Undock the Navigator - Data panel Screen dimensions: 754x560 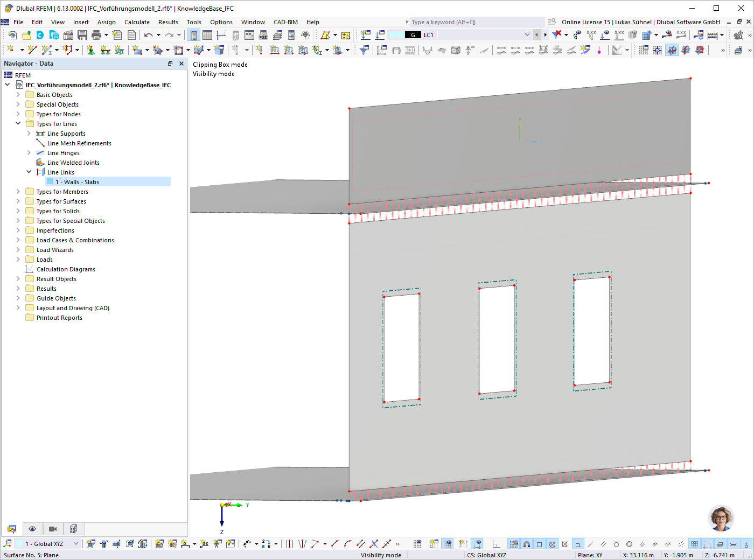[170, 63]
